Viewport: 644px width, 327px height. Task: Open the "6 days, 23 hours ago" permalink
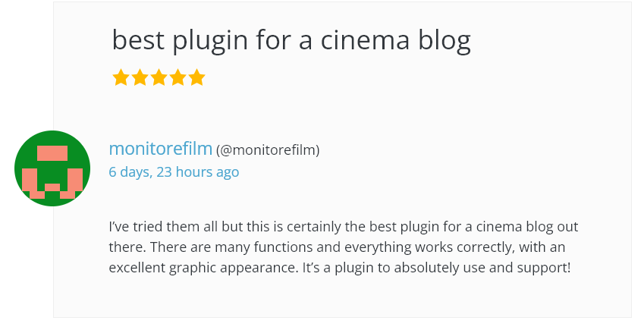coord(174,172)
